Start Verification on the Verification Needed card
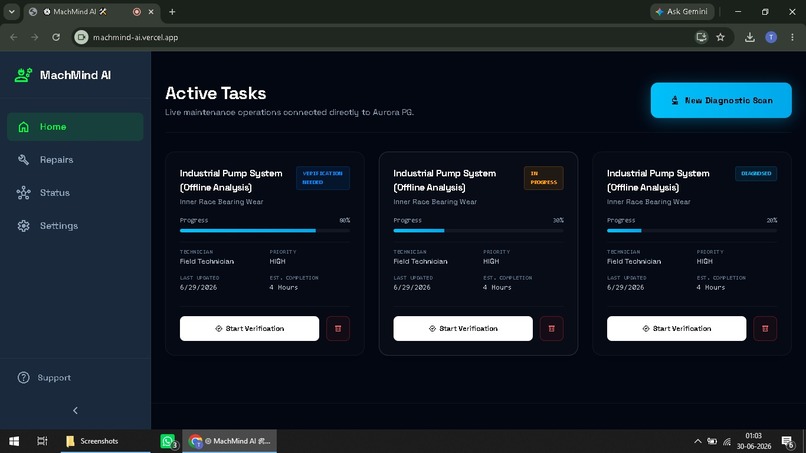Screen dimensions: 806x453 click(249, 329)
